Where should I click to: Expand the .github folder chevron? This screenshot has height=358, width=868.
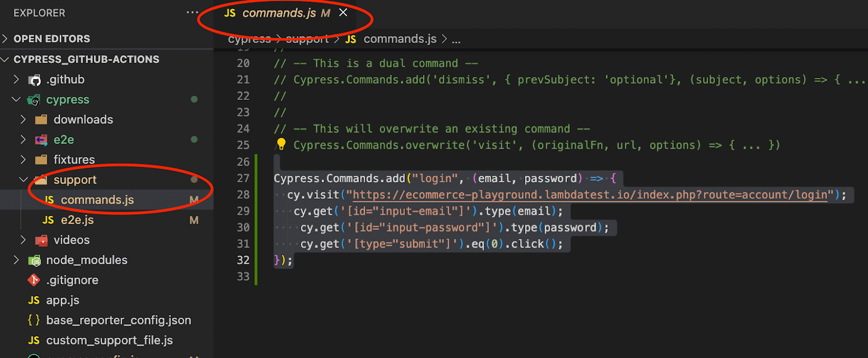(x=16, y=79)
